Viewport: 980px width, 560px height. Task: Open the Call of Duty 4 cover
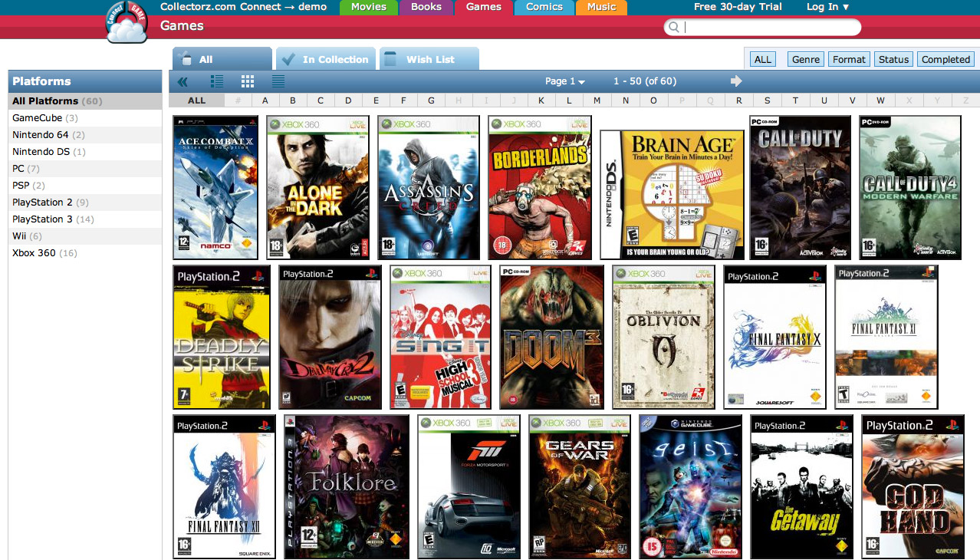[x=910, y=188]
